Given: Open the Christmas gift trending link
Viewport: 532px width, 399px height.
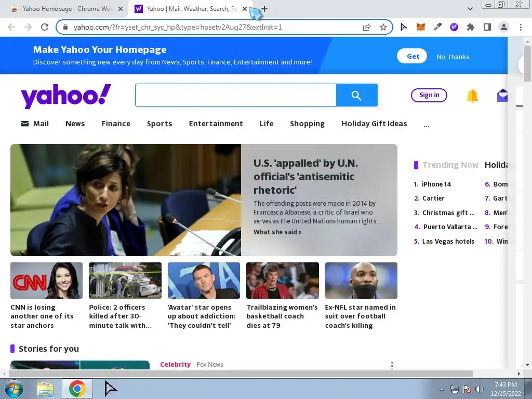Looking at the screenshot, I should click(448, 212).
